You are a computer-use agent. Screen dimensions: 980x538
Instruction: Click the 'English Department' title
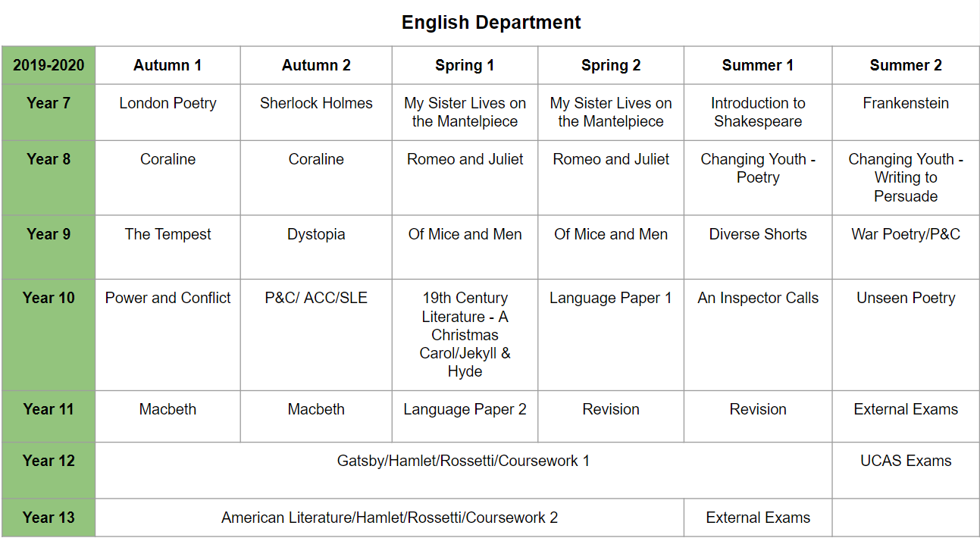[x=491, y=23]
